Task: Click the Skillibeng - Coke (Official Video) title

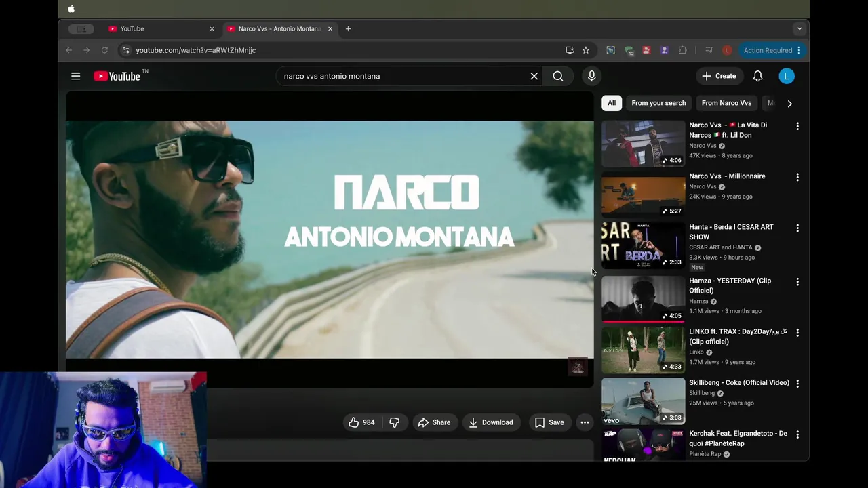Action: tap(739, 382)
